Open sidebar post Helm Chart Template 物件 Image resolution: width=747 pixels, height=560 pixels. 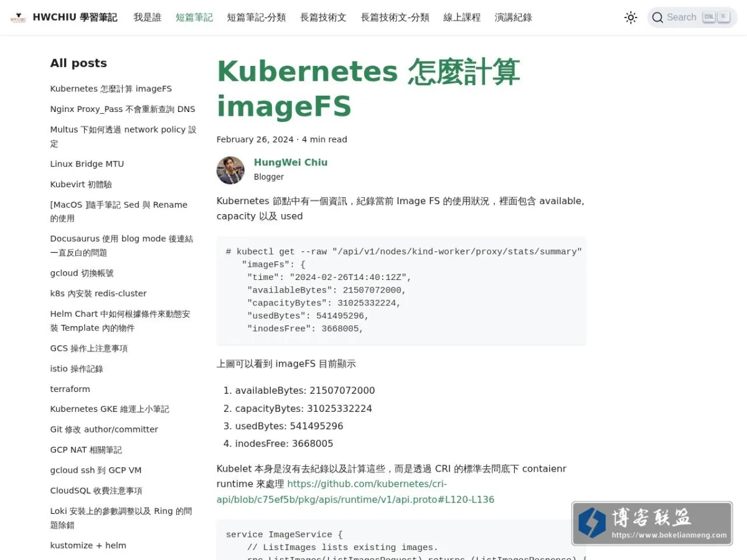tap(120, 321)
